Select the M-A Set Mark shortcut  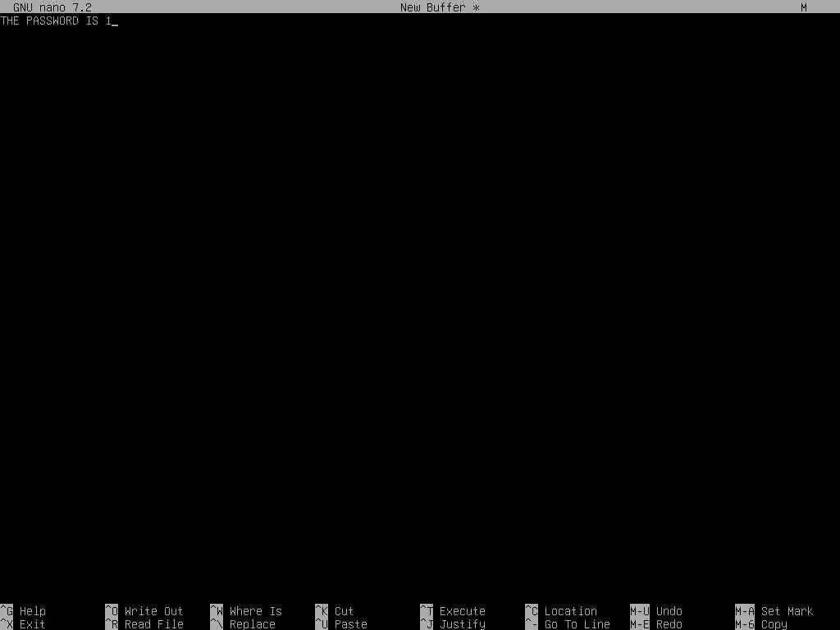click(x=774, y=610)
